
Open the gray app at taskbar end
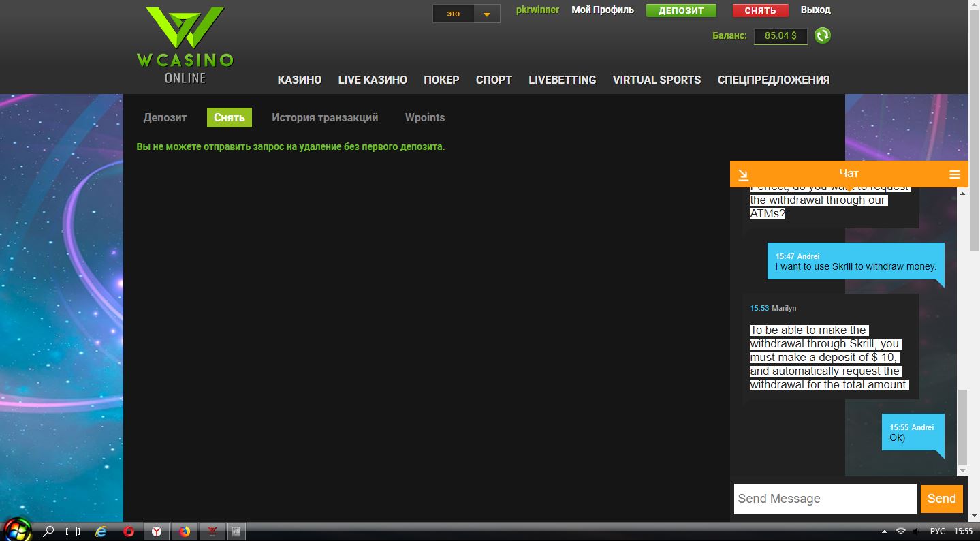(x=236, y=531)
